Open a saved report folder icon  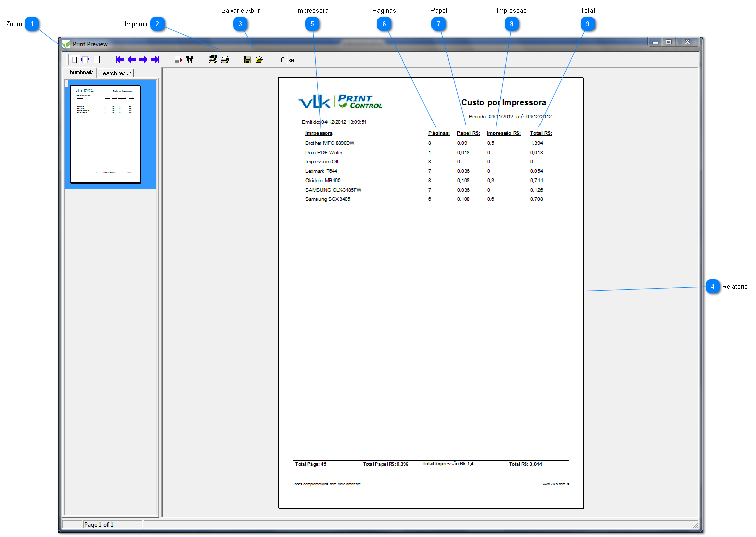click(x=259, y=59)
